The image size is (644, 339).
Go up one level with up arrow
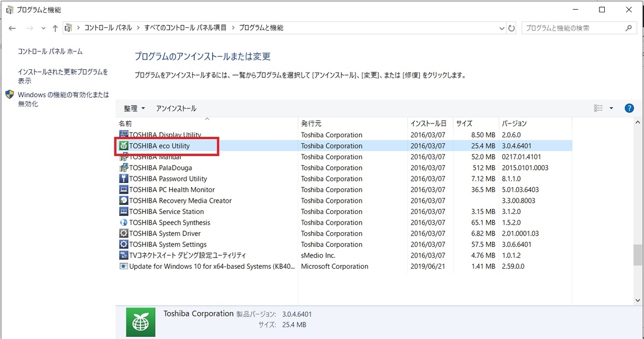pyautogui.click(x=55, y=28)
